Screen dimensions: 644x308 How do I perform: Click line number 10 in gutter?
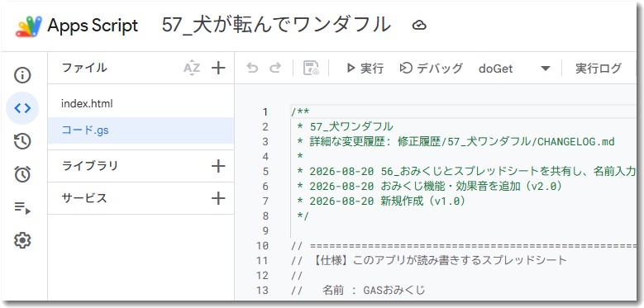(262, 246)
